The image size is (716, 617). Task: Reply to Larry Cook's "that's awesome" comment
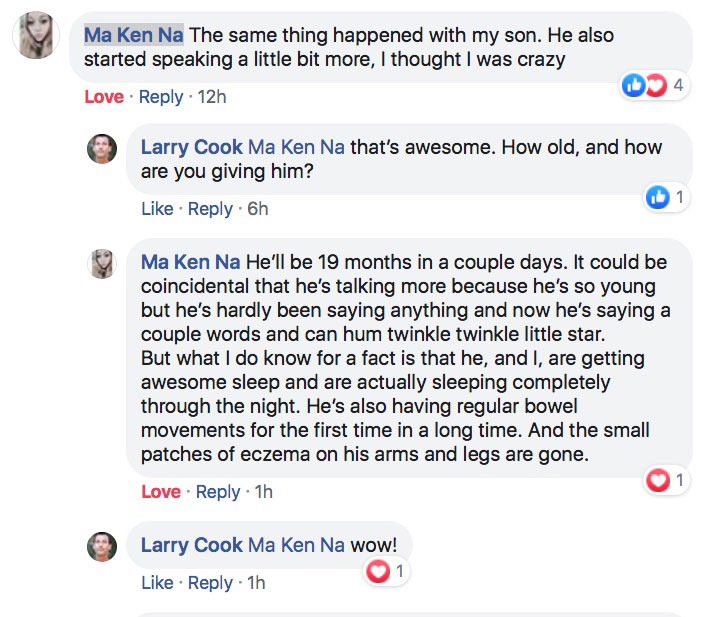tap(210, 209)
